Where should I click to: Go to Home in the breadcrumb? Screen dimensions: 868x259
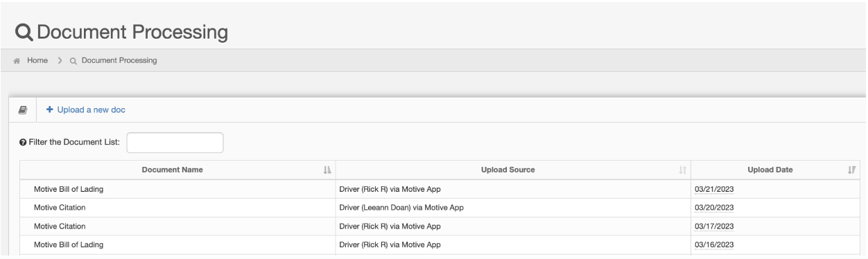pyautogui.click(x=38, y=60)
